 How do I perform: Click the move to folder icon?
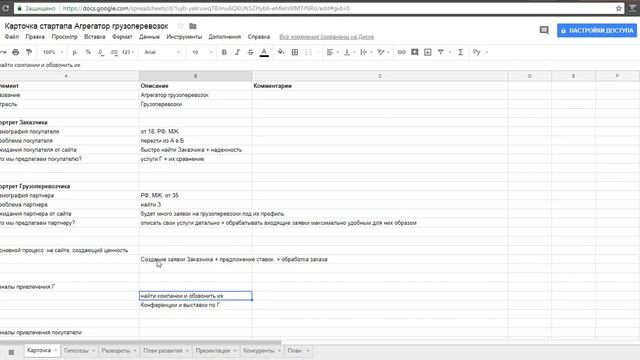[193, 26]
